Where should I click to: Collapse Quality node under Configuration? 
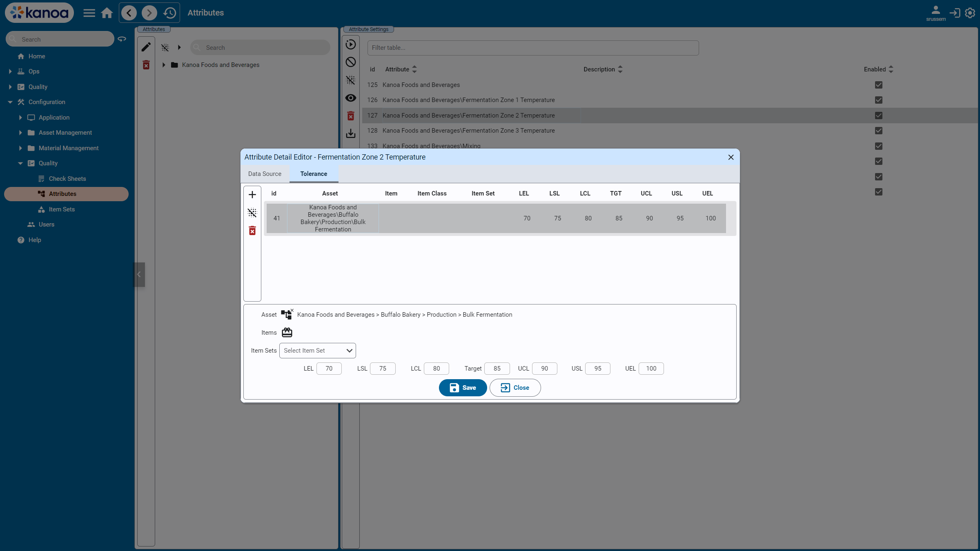point(20,163)
